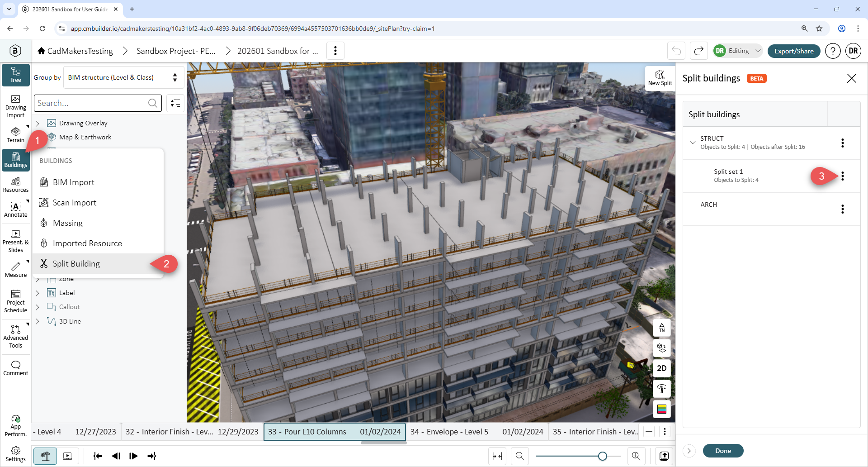Expand the Callout tree item
The width and height of the screenshot is (868, 467).
click(38, 307)
